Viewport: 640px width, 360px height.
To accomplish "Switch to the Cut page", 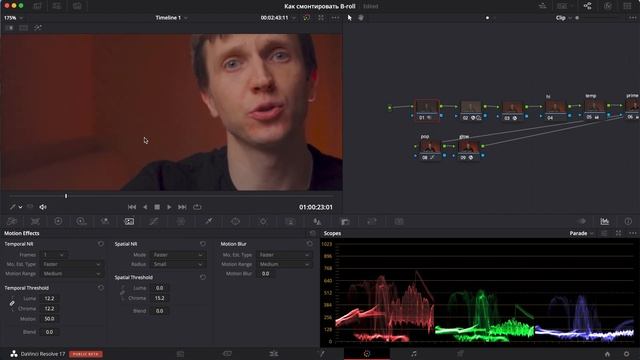I will 227,354.
